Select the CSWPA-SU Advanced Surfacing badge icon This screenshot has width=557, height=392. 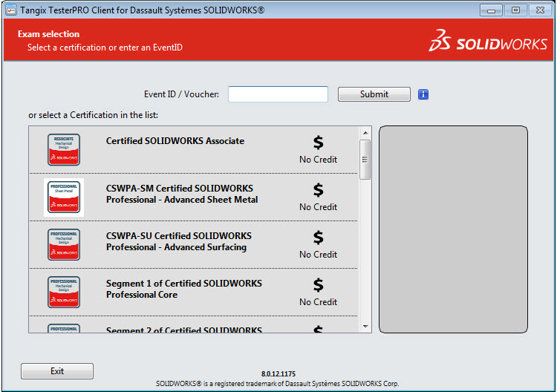pyautogui.click(x=64, y=245)
